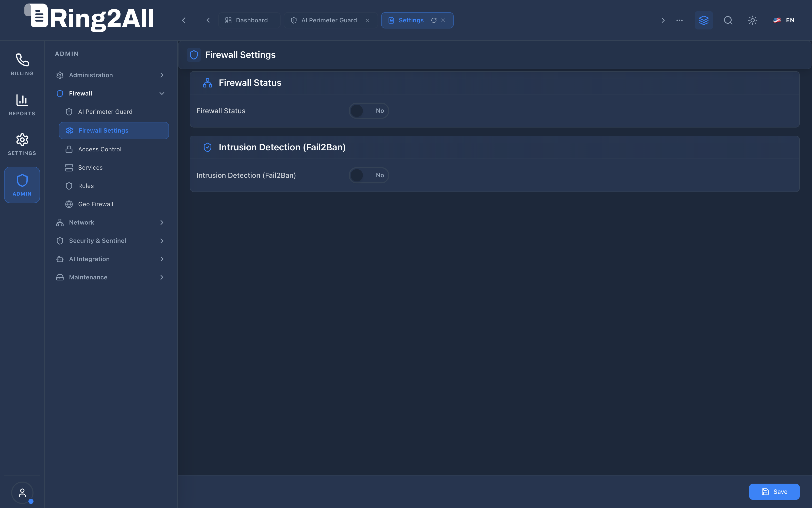Switch to the Dashboard tab
The width and height of the screenshot is (812, 508).
[x=249, y=20]
